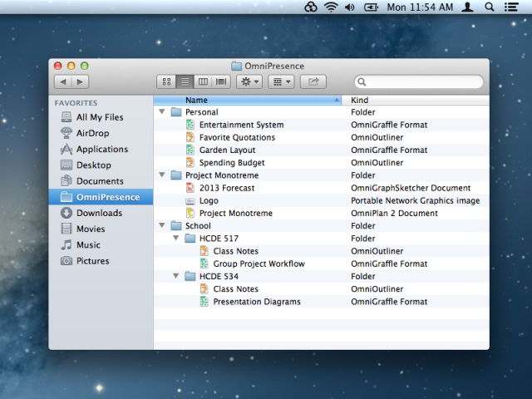532x399 pixels.
Task: Select All My Files in sidebar
Action: coord(100,117)
